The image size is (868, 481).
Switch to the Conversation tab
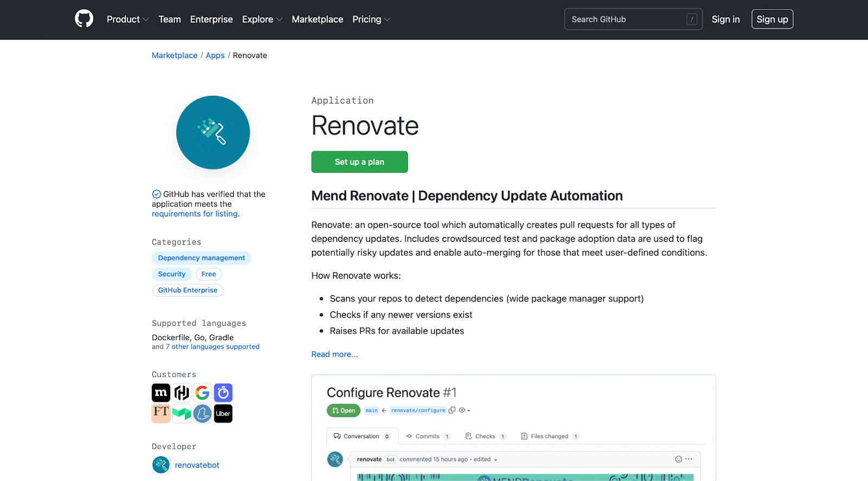[362, 436]
